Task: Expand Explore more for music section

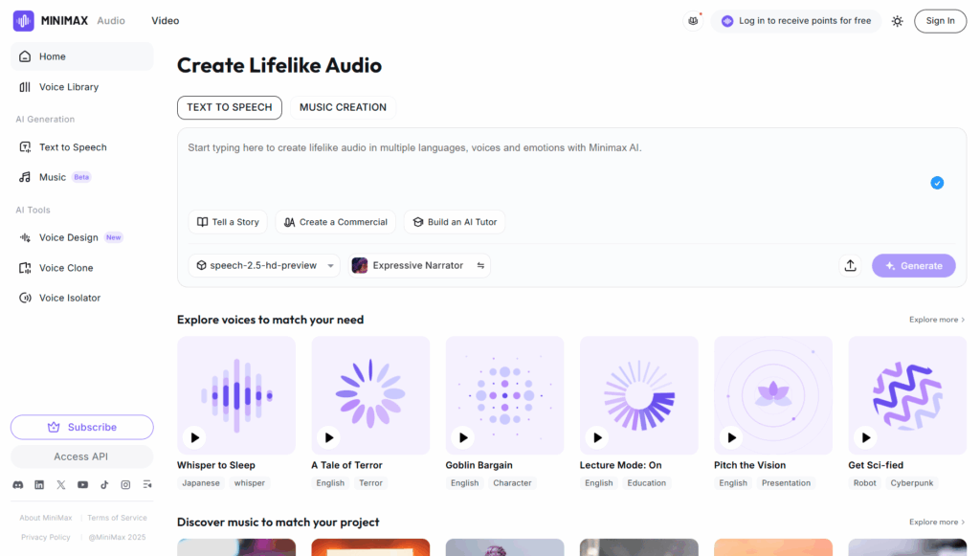Action: (x=937, y=523)
